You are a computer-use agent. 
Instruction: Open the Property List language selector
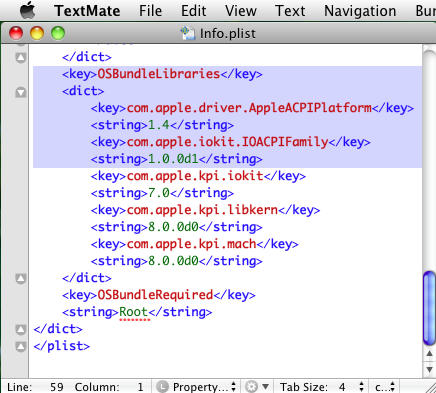click(x=204, y=387)
